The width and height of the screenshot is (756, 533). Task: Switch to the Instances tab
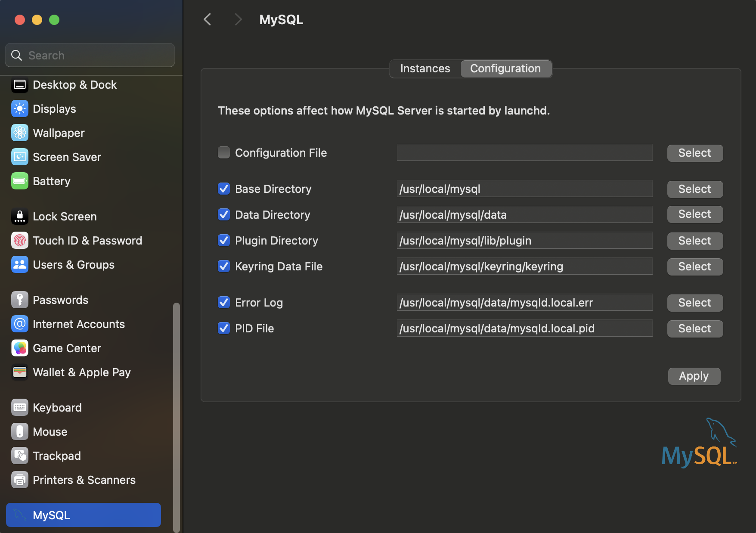click(x=425, y=68)
